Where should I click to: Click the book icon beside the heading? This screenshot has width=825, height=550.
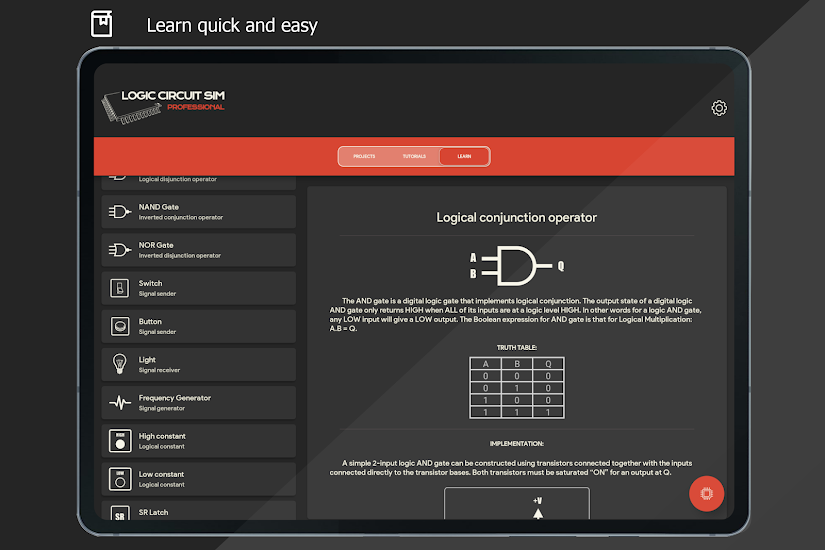[x=101, y=24]
